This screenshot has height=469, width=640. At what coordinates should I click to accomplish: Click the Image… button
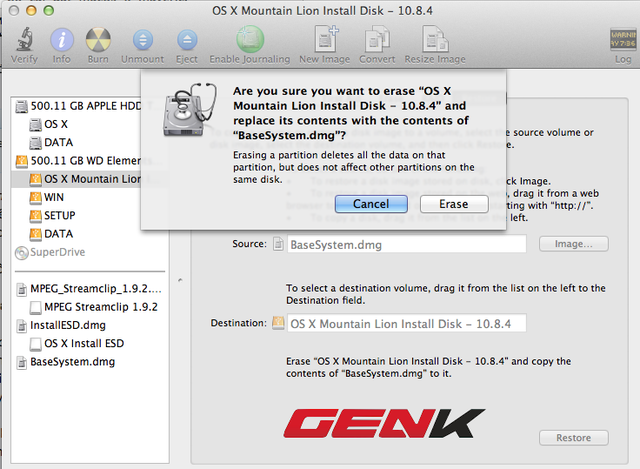[573, 244]
